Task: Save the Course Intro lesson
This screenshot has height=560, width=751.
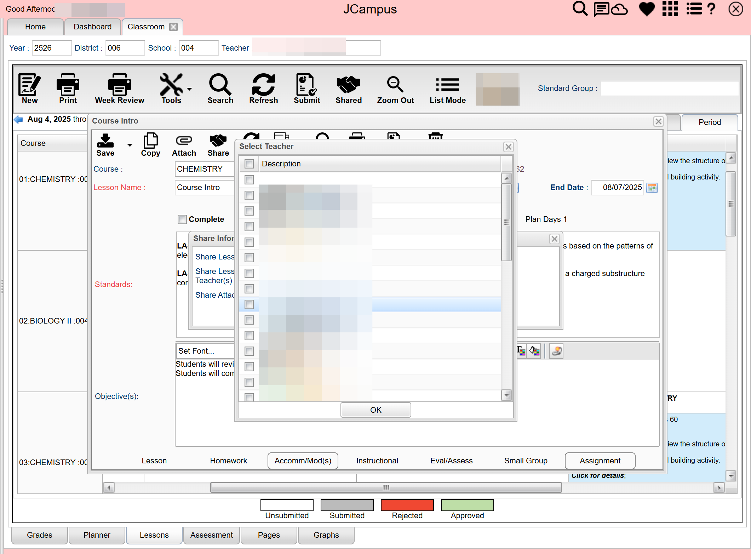Action: [x=105, y=145]
